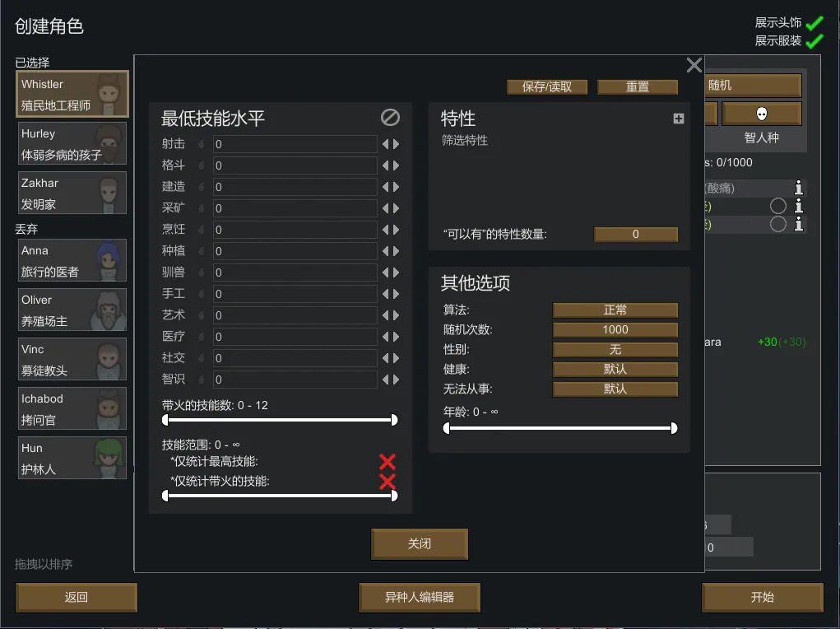
Task: Click the passion flame icon beside 建造
Action: tap(202, 187)
